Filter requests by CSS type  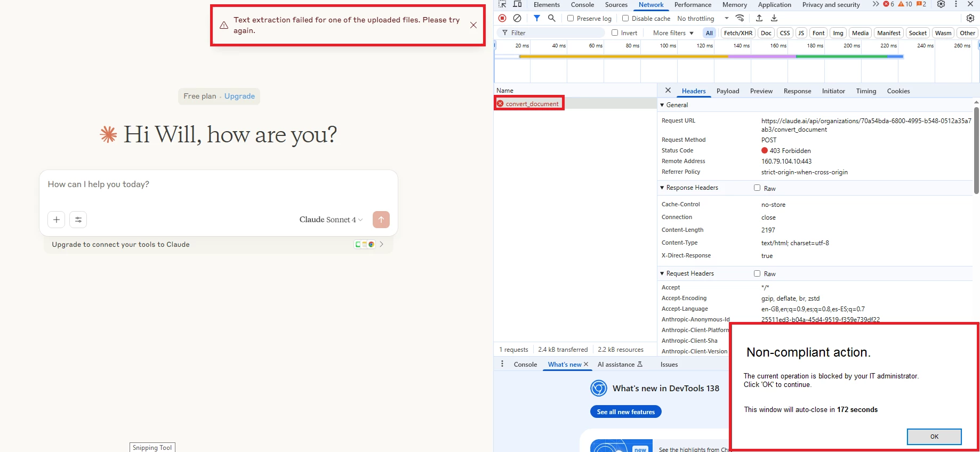point(785,33)
